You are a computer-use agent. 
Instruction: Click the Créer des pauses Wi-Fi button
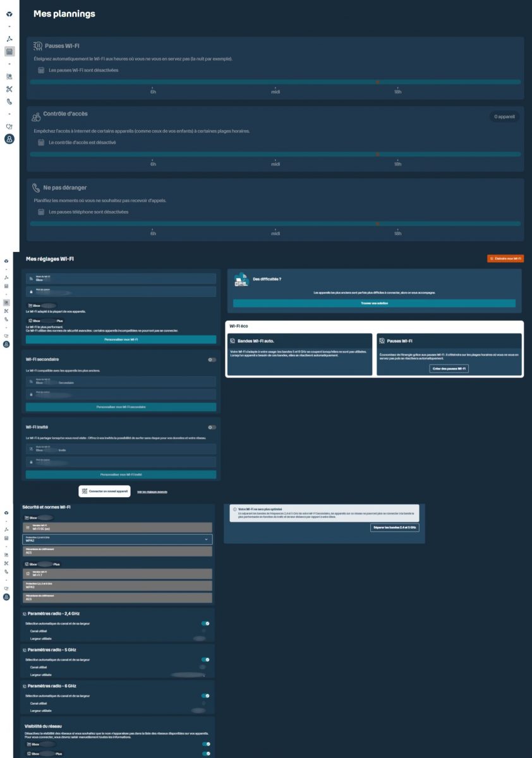click(x=449, y=368)
